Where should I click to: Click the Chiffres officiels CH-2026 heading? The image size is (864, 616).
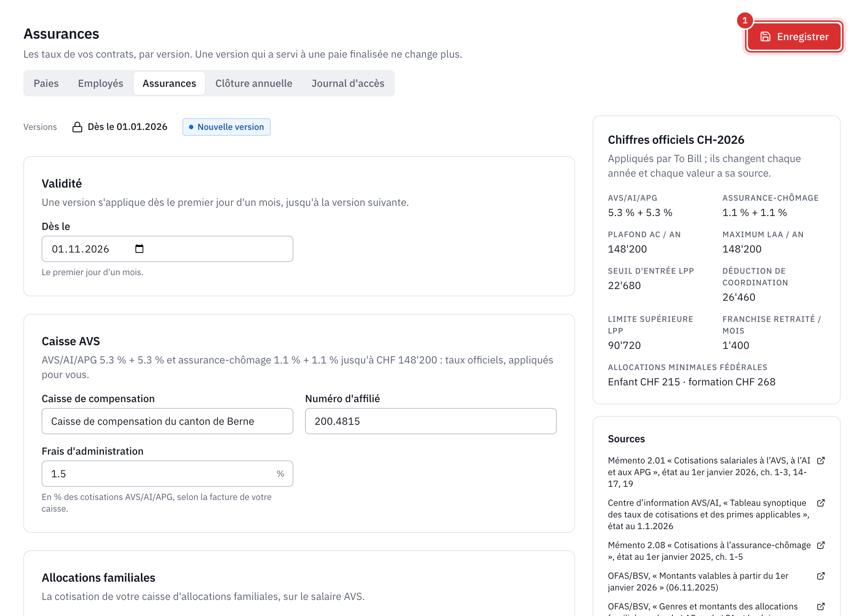(x=676, y=140)
